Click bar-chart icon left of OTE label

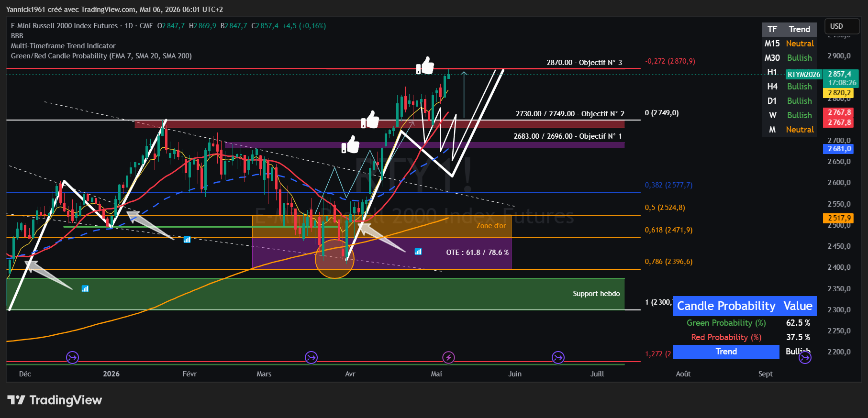[418, 252]
